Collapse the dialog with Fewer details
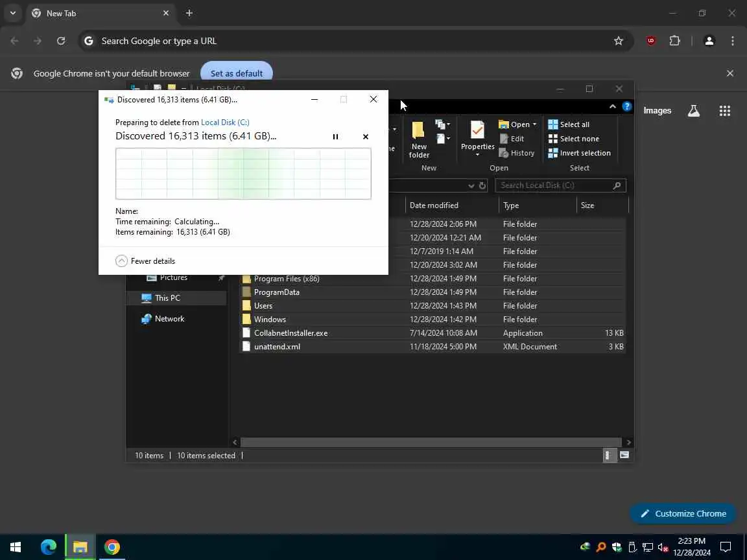 click(x=145, y=261)
